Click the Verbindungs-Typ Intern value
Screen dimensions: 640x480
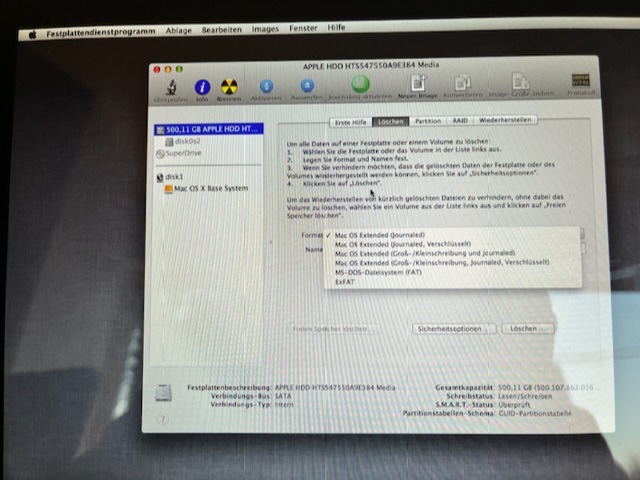pyautogui.click(x=284, y=404)
